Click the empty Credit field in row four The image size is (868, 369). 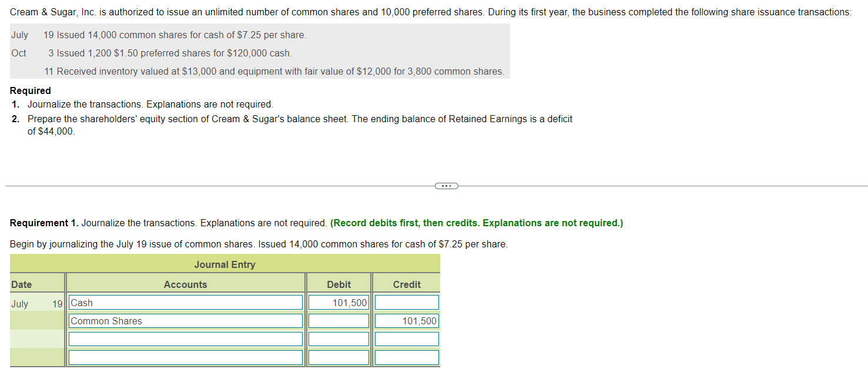(x=406, y=357)
